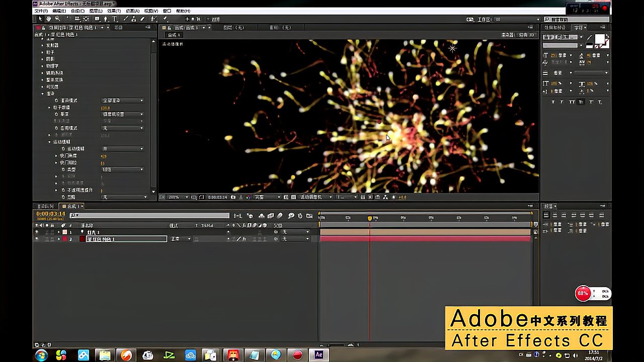Click the red record taskbar icon
This screenshot has width=644, height=362.
point(297,355)
